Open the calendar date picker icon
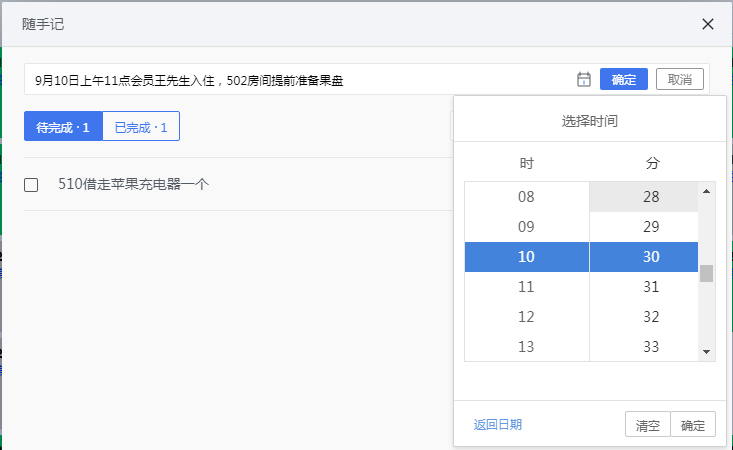 point(583,79)
